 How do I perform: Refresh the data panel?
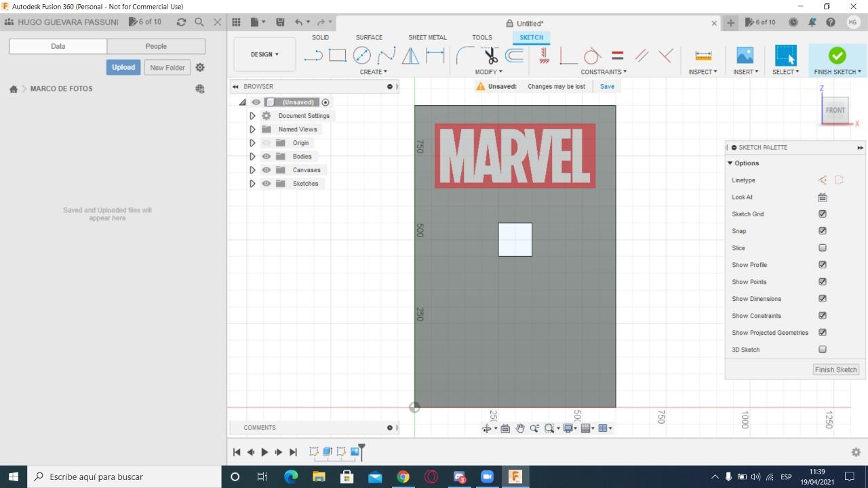click(181, 22)
